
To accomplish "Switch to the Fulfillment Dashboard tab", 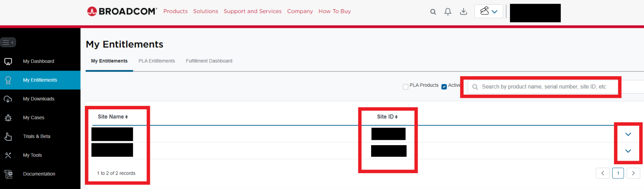I will (x=209, y=61).
